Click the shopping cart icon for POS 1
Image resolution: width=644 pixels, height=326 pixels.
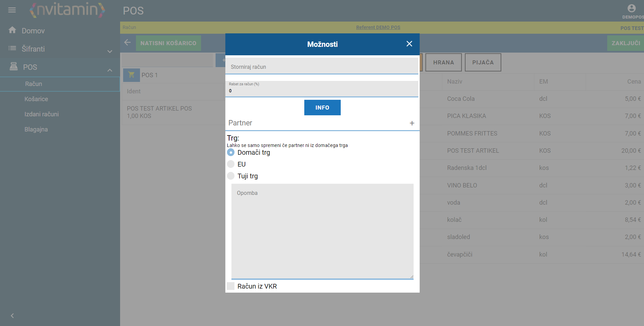(132, 75)
